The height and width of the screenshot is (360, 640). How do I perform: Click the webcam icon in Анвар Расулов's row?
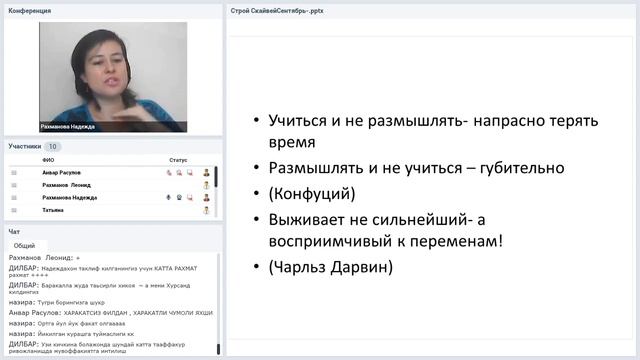tap(179, 173)
